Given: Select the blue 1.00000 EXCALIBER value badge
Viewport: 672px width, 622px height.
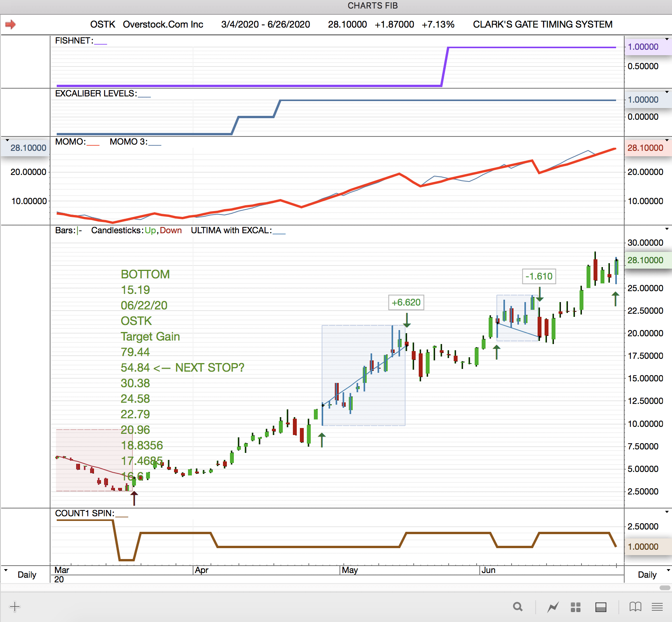Looking at the screenshot, I should (x=648, y=100).
